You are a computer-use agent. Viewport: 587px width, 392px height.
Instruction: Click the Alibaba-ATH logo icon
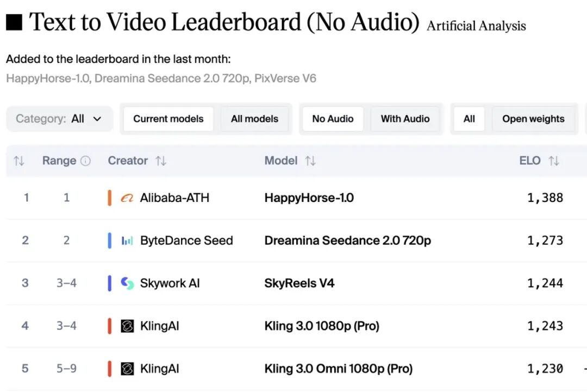[x=127, y=198]
